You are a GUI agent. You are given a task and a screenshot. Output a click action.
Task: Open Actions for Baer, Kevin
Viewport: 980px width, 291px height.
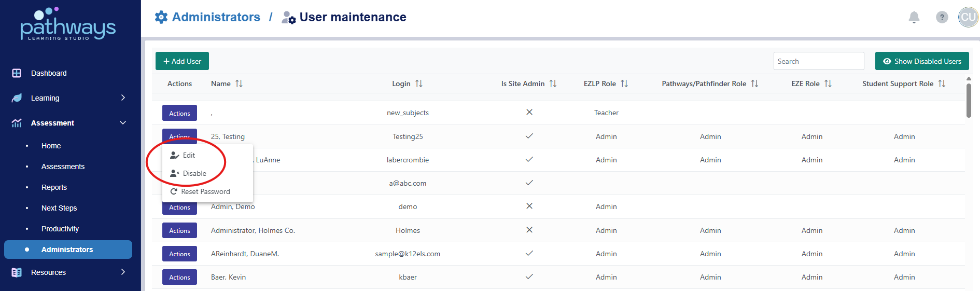[179, 278]
